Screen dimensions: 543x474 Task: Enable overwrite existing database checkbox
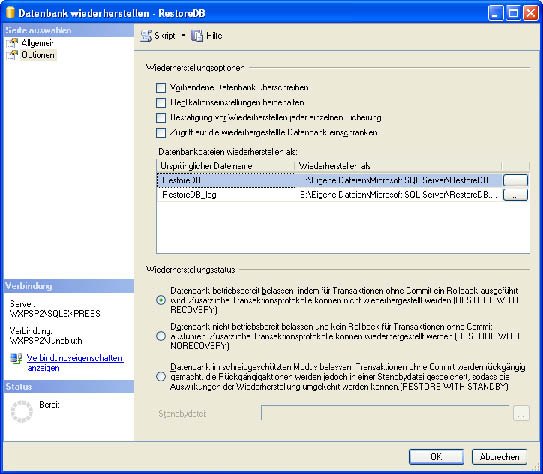pos(161,88)
